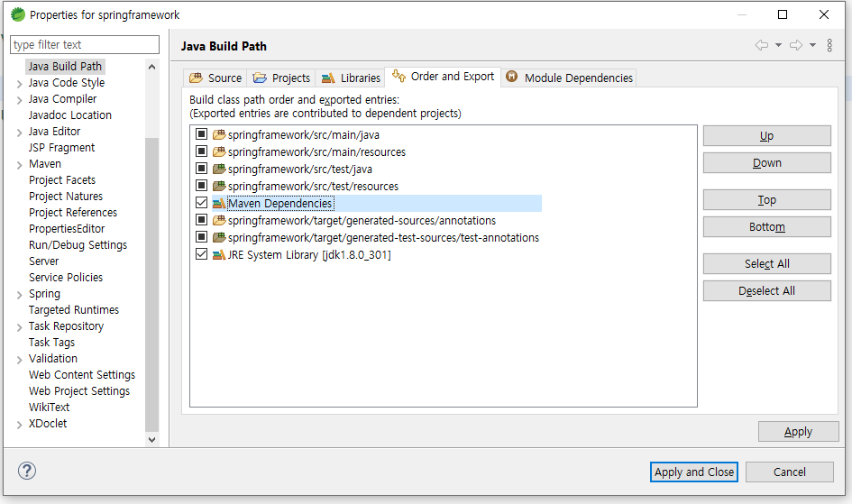Cancel the properties dialog
The width and height of the screenshot is (852, 504).
click(x=790, y=472)
